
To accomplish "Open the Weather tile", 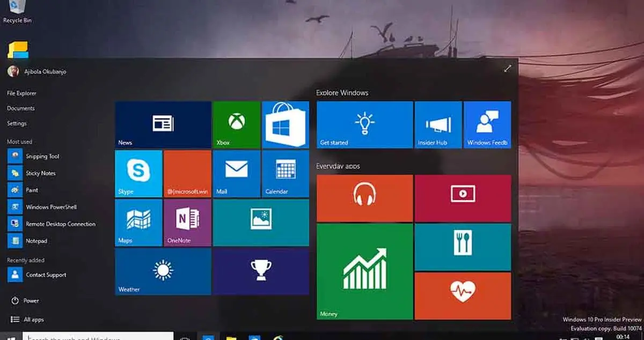I will pos(163,271).
